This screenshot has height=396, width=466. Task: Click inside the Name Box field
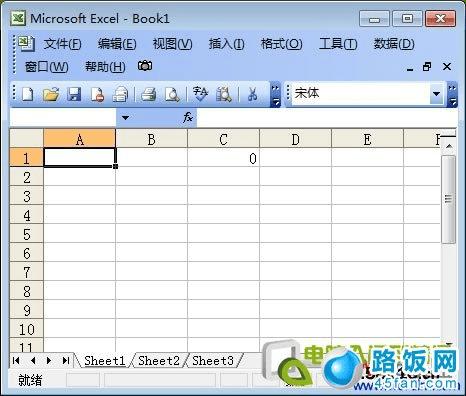pos(63,118)
